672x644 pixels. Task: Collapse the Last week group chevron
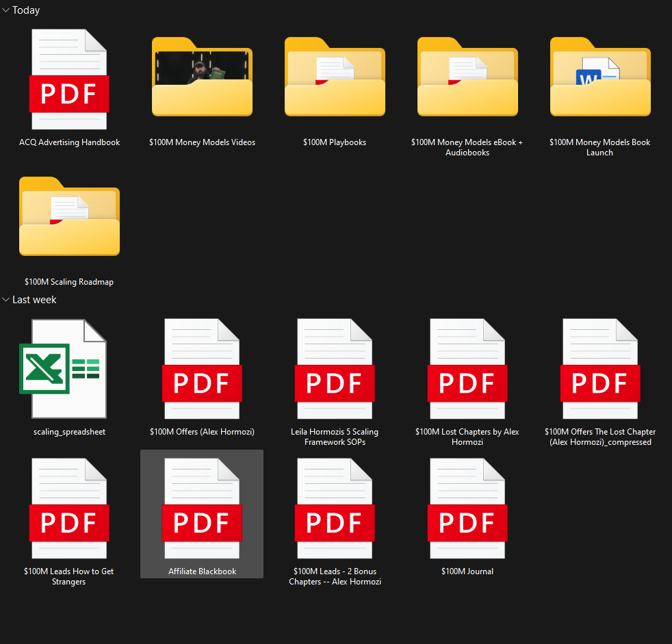tap(5, 300)
